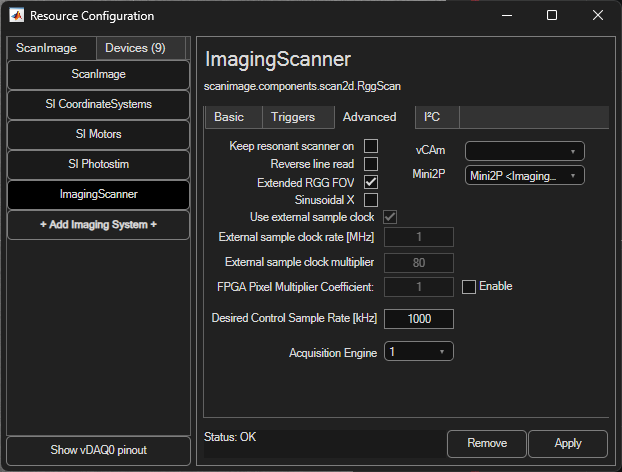Toggle Use external sample clock checkbox

pyautogui.click(x=390, y=217)
